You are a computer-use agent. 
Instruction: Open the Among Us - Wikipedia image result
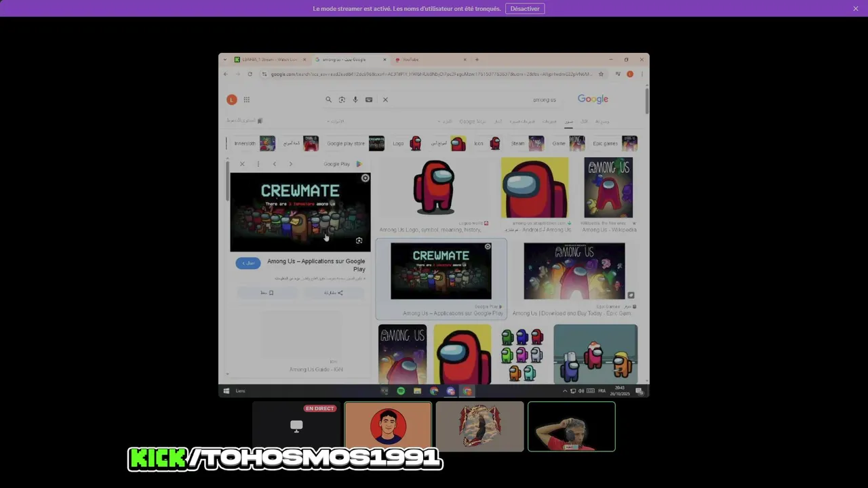click(608, 195)
